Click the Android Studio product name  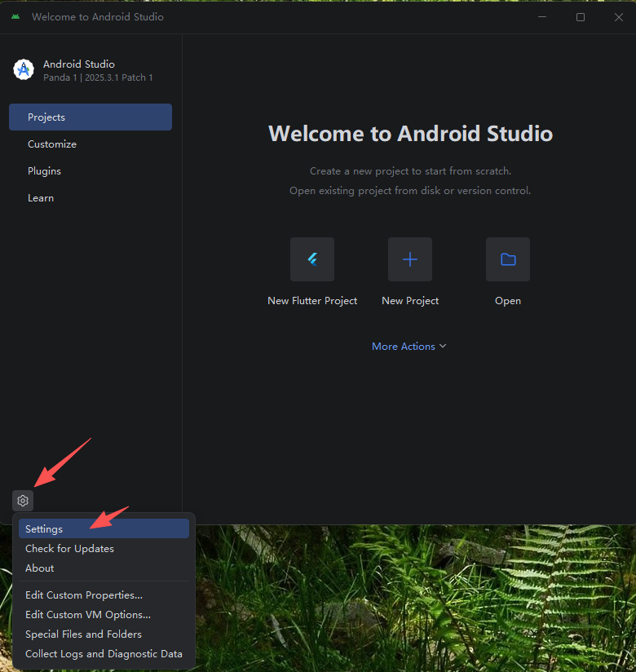click(79, 64)
